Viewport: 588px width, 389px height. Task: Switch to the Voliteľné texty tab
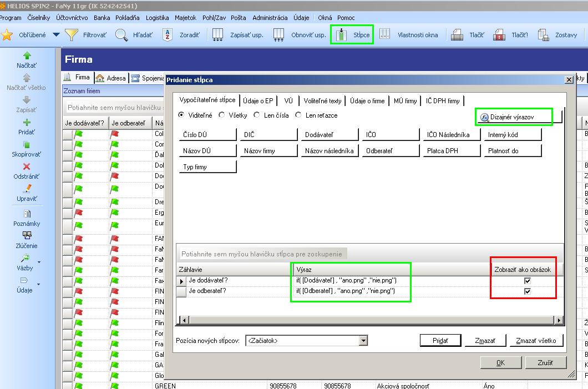pyautogui.click(x=322, y=101)
